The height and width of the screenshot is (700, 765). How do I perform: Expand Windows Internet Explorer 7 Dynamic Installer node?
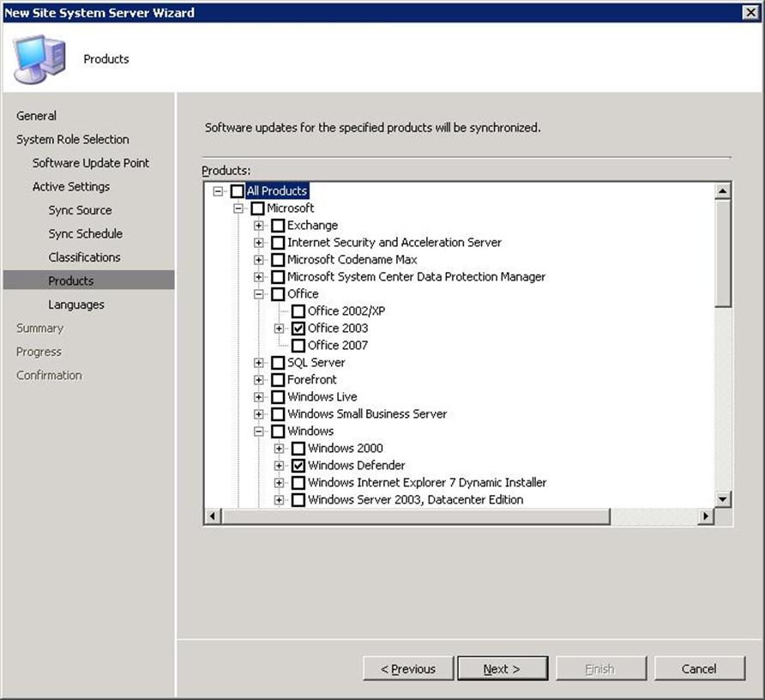279,483
